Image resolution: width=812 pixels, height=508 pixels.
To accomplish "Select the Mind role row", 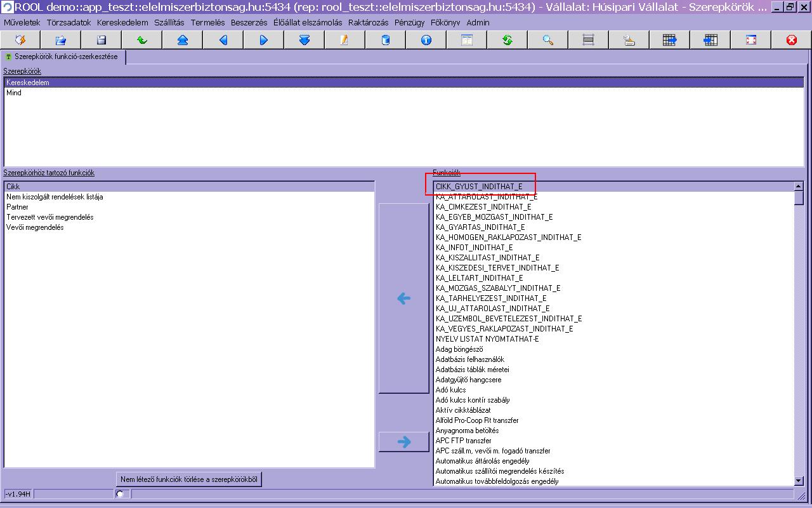I will (404, 93).
